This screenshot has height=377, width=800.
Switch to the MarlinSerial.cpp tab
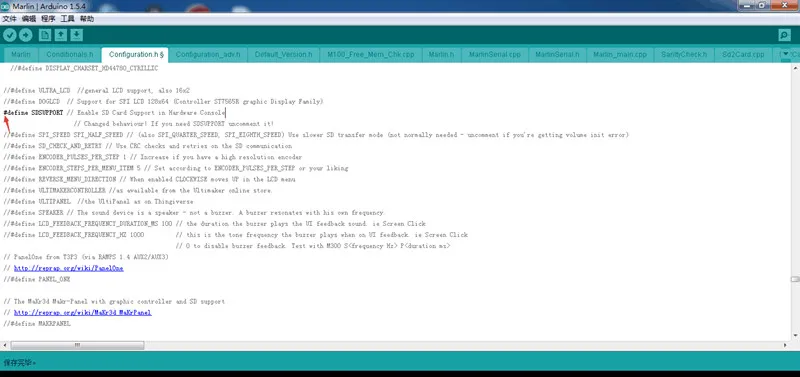pos(494,55)
